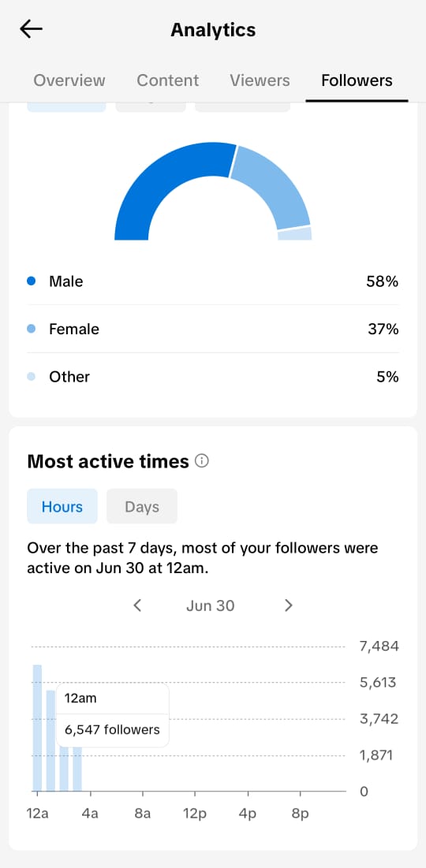The width and height of the screenshot is (426, 868).
Task: Select the Followers tab
Action: click(357, 80)
